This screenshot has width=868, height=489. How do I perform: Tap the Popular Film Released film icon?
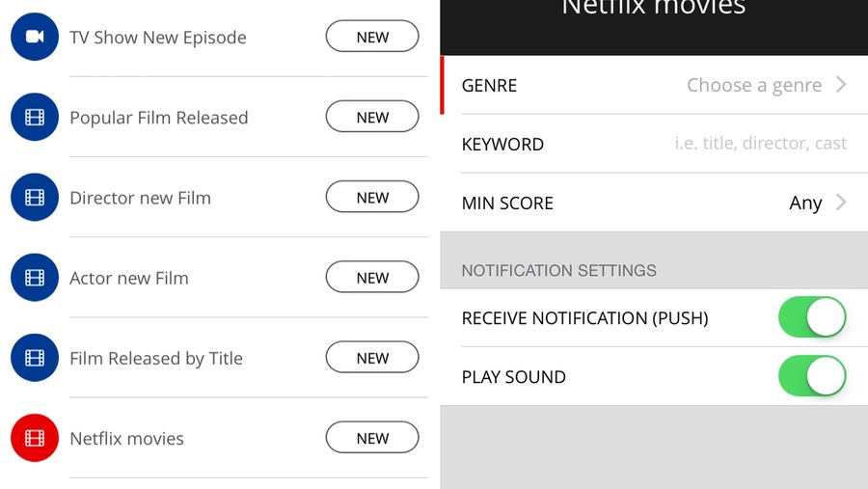point(35,117)
